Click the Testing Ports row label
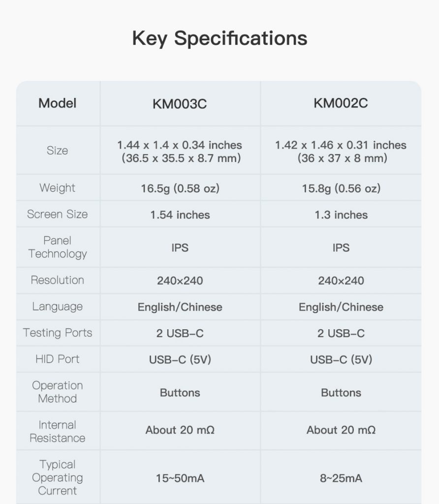Image resolution: width=439 pixels, height=504 pixels. click(58, 333)
